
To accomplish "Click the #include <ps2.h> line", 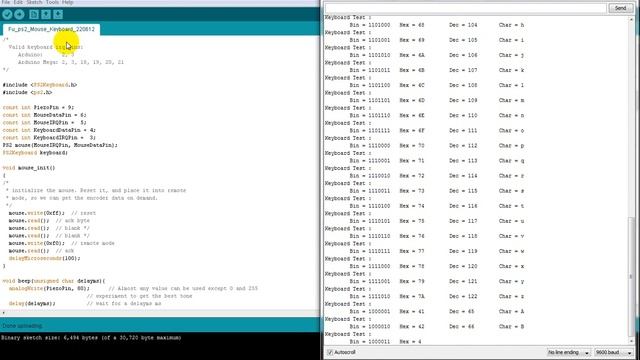I will pyautogui.click(x=27, y=92).
